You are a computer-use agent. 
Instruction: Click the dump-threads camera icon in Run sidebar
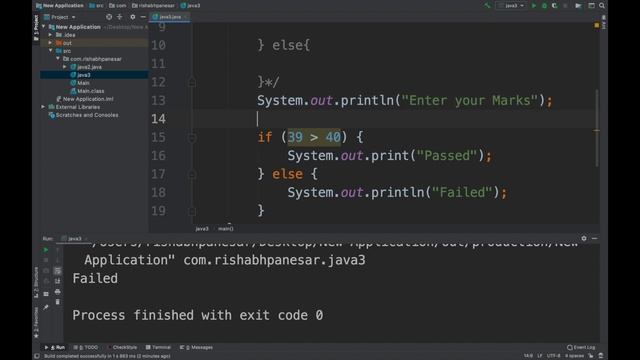(46, 271)
